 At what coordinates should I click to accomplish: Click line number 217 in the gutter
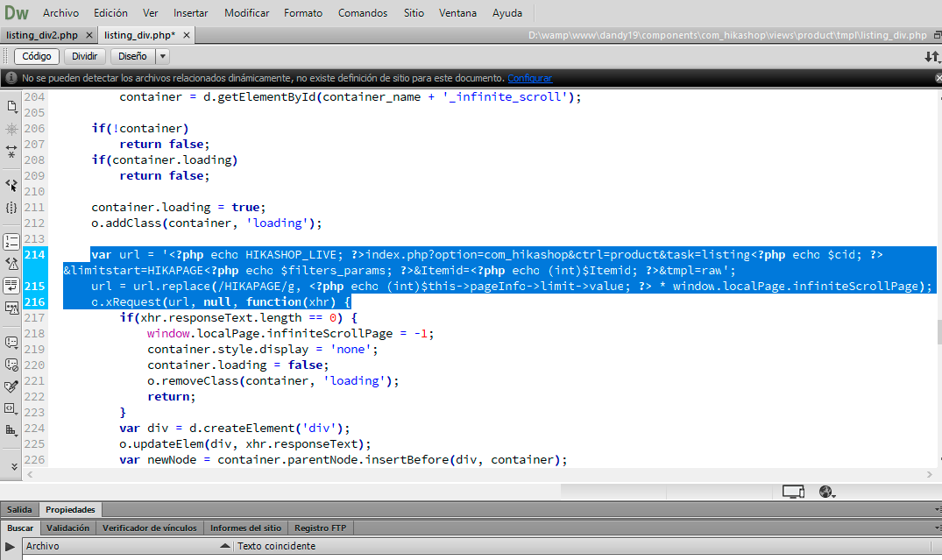[35, 318]
